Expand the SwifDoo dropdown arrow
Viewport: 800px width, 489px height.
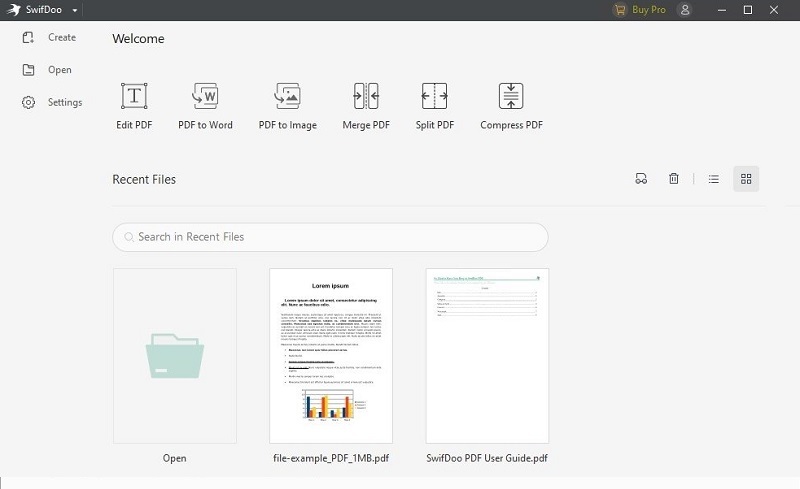point(74,10)
